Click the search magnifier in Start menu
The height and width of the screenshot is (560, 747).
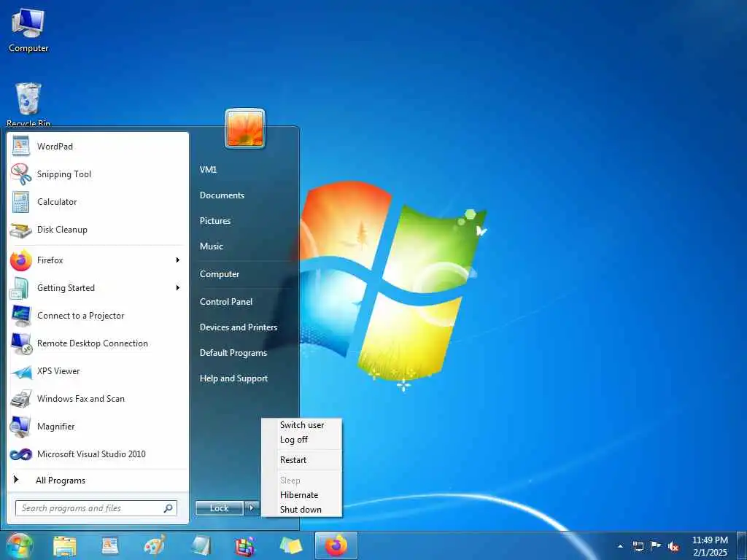[x=168, y=508]
